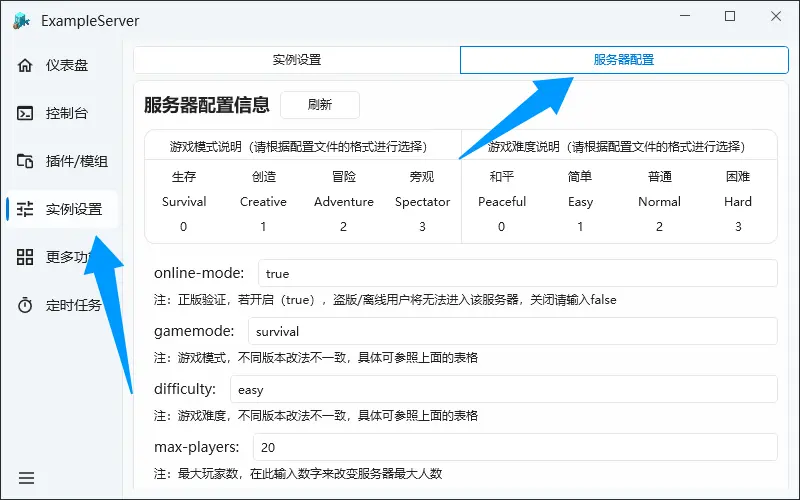The width and height of the screenshot is (800, 500).
Task: Click the 和平 label
Action: [x=502, y=177]
